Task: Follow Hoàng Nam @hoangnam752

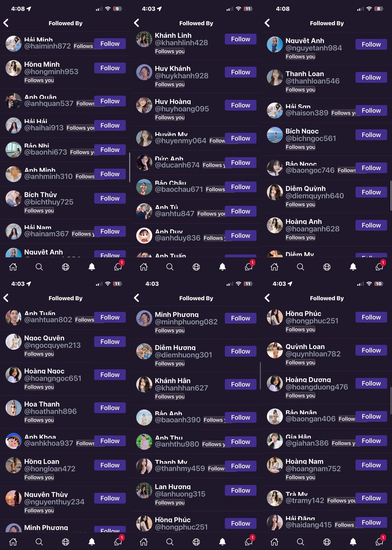Action: [371, 465]
